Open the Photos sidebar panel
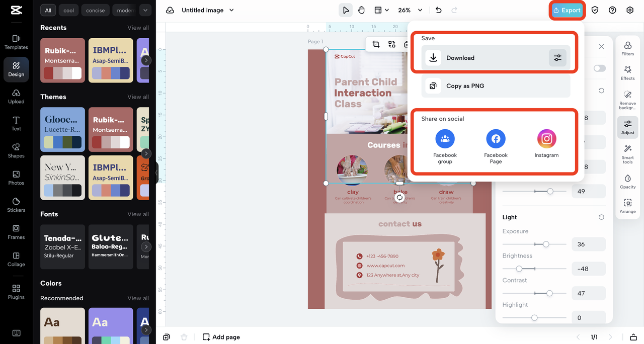 click(16, 178)
